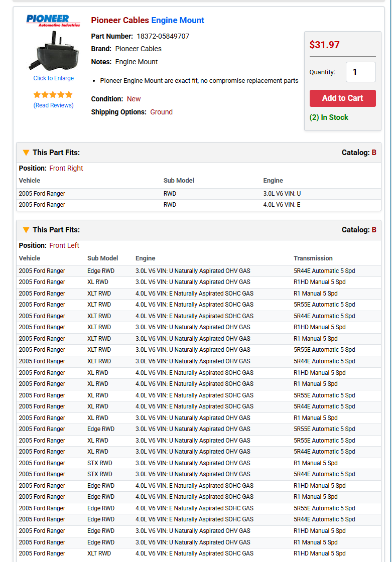Open the Read Reviews link
The image size is (392, 562).
click(54, 105)
